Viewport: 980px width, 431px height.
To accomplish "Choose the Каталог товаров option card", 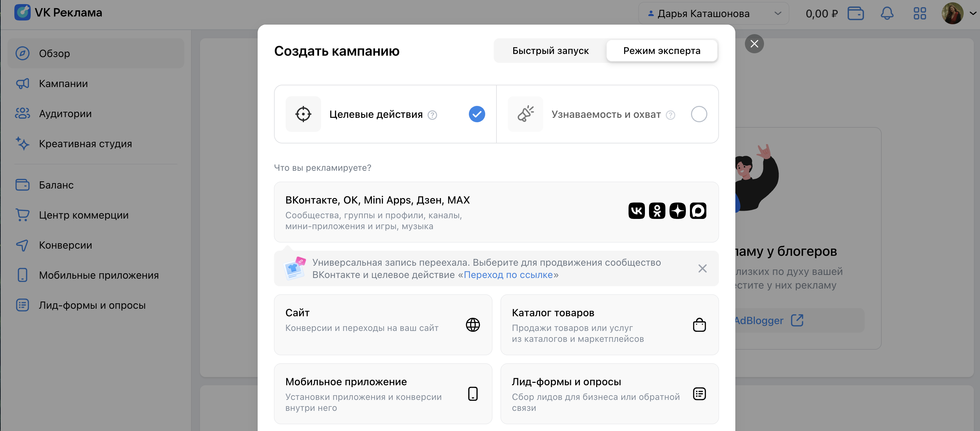I will click(609, 325).
